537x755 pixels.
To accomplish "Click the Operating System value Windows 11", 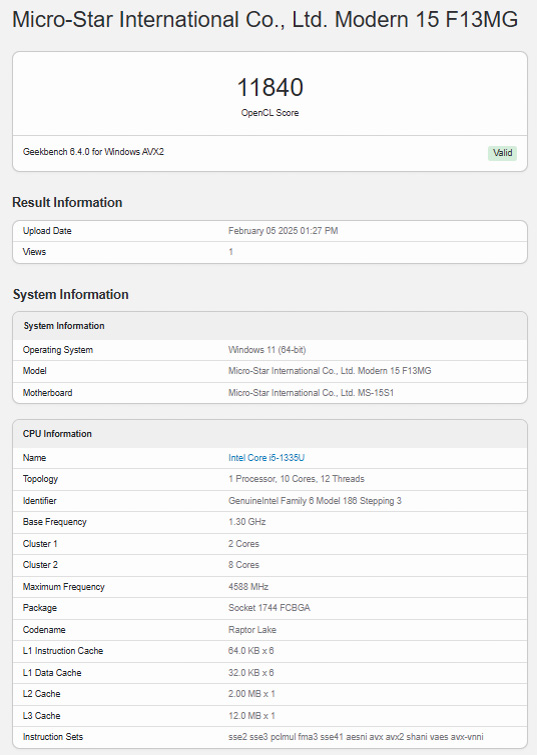I will tap(267, 350).
